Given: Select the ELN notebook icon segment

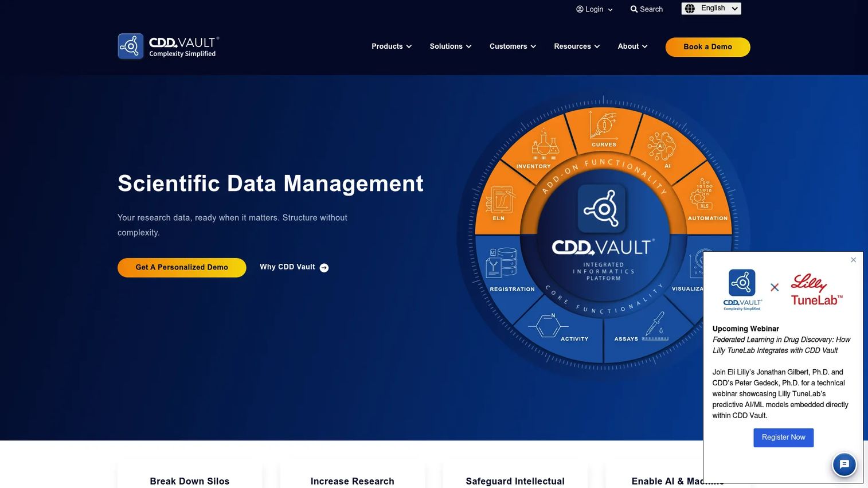Looking at the screenshot, I should (x=501, y=200).
